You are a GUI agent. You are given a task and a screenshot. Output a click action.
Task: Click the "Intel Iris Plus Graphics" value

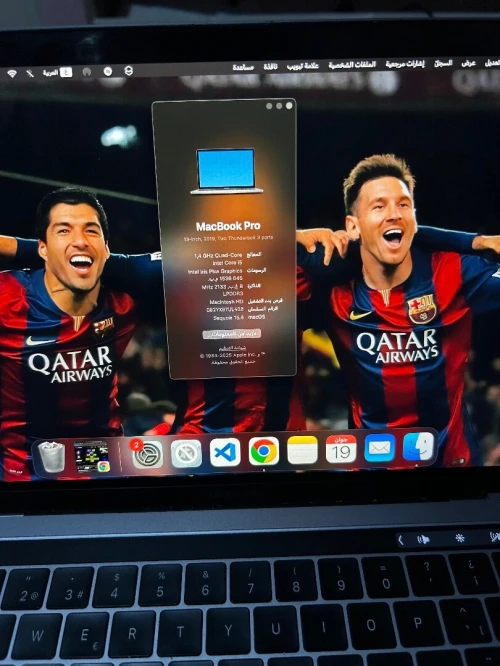click(215, 271)
